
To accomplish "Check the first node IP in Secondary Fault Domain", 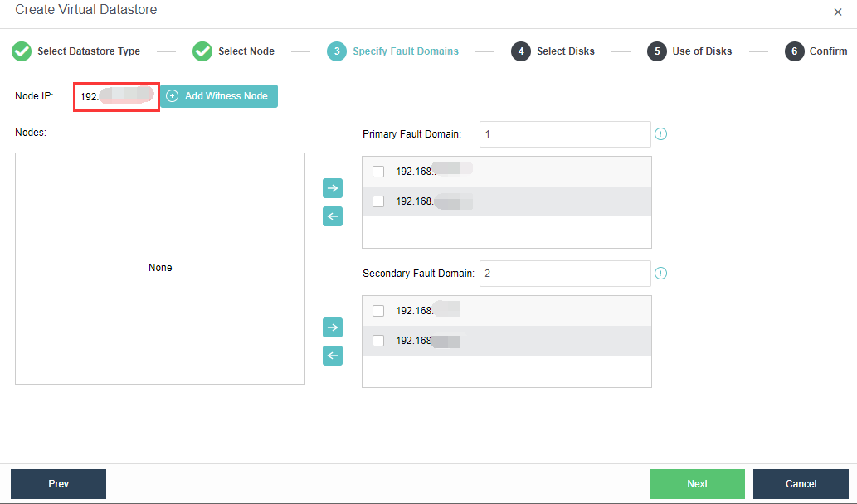I will pos(378,310).
